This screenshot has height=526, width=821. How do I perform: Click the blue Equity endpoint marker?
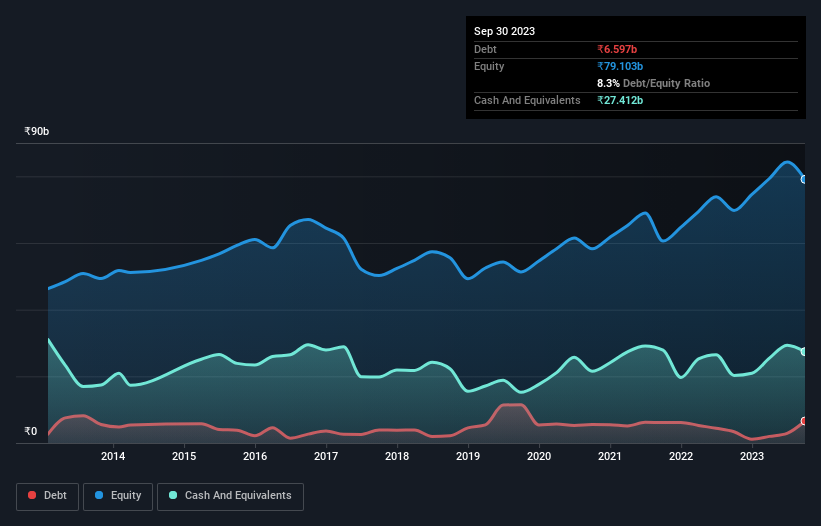pos(804,180)
